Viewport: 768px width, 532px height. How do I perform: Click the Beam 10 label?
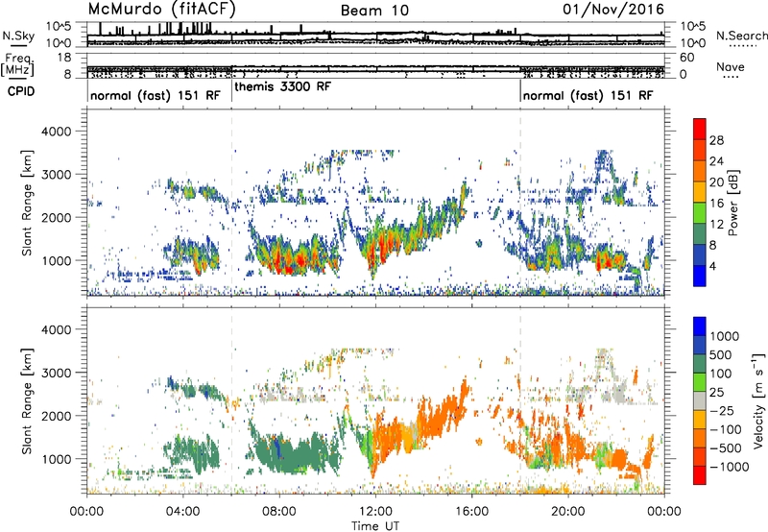[374, 11]
